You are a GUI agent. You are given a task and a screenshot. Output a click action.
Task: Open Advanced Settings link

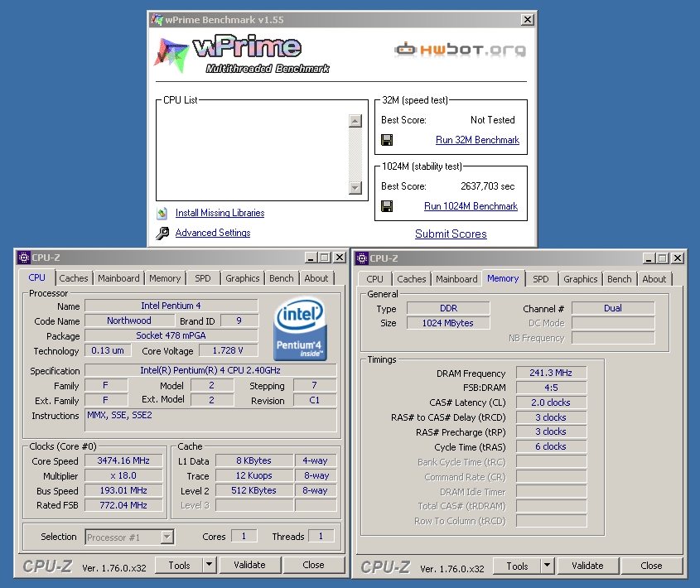point(213,233)
